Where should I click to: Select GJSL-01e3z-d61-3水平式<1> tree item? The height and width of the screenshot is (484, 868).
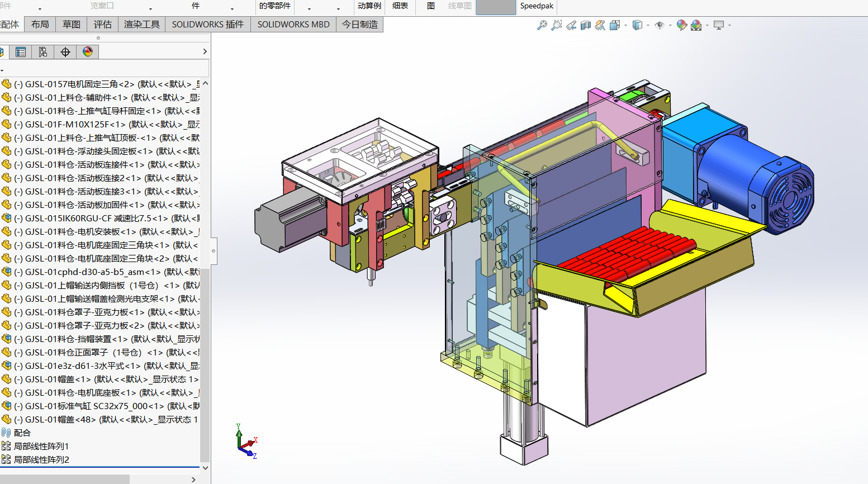(101, 366)
